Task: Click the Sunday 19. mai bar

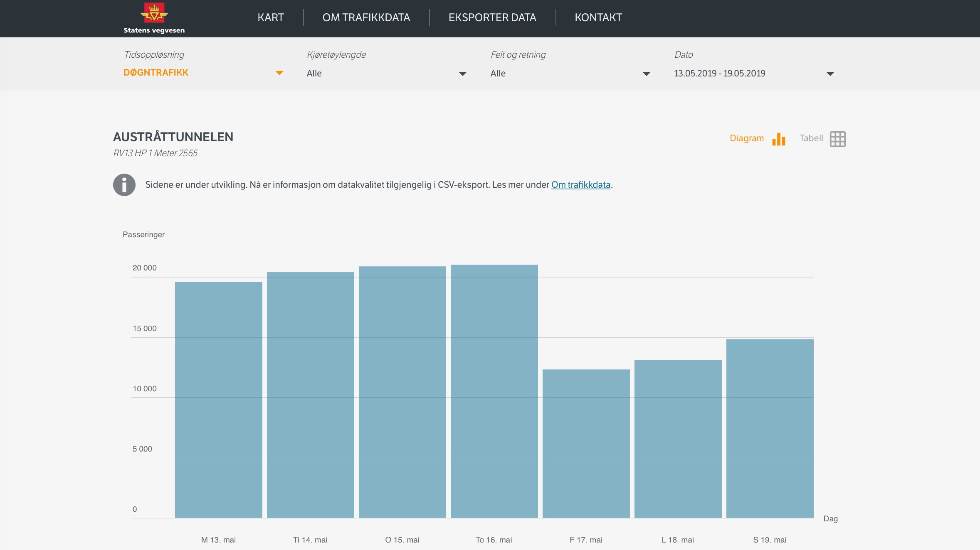Action: click(x=770, y=428)
